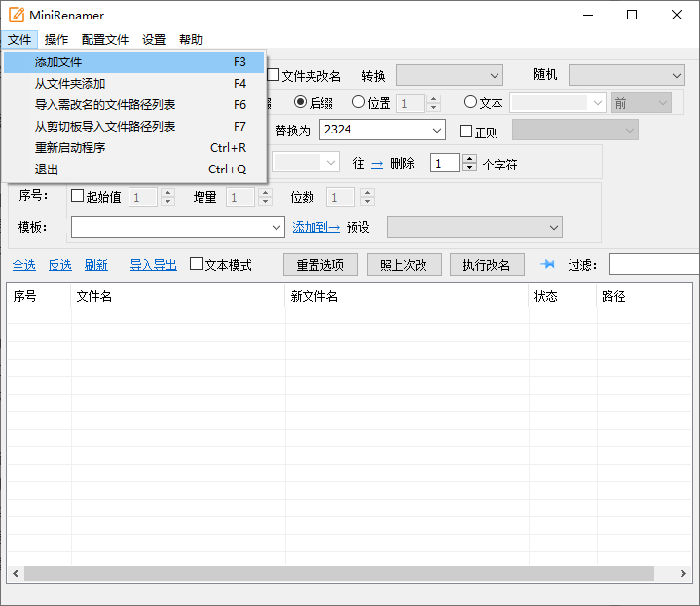
Task: Click the 添加到→ link
Action: pyautogui.click(x=316, y=227)
